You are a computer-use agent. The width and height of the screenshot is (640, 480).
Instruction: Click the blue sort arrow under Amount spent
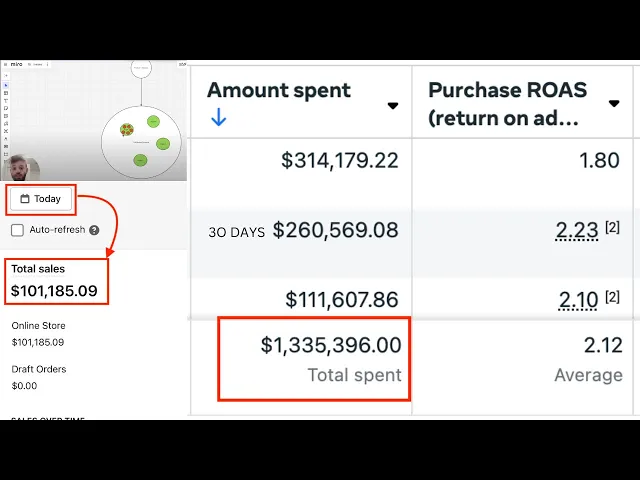(x=218, y=117)
